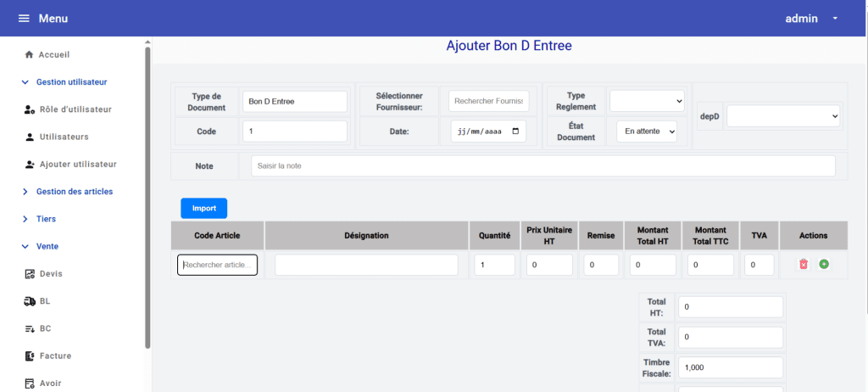Click the Rechercher article search field
The width and height of the screenshot is (868, 392).
(x=217, y=265)
